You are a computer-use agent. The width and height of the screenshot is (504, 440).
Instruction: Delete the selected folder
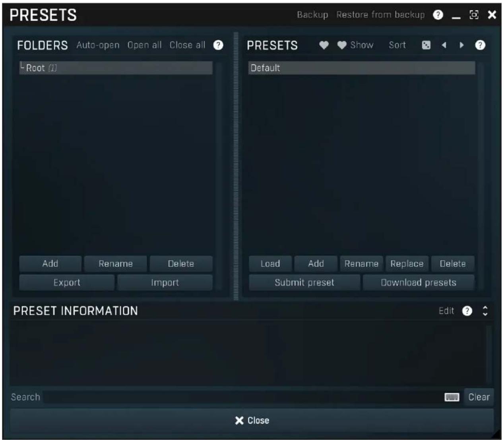181,264
